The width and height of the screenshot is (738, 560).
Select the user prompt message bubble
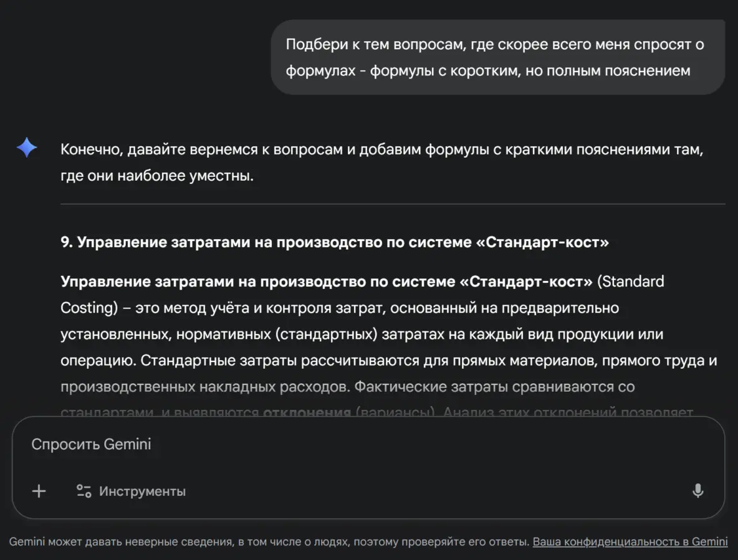coord(497,57)
